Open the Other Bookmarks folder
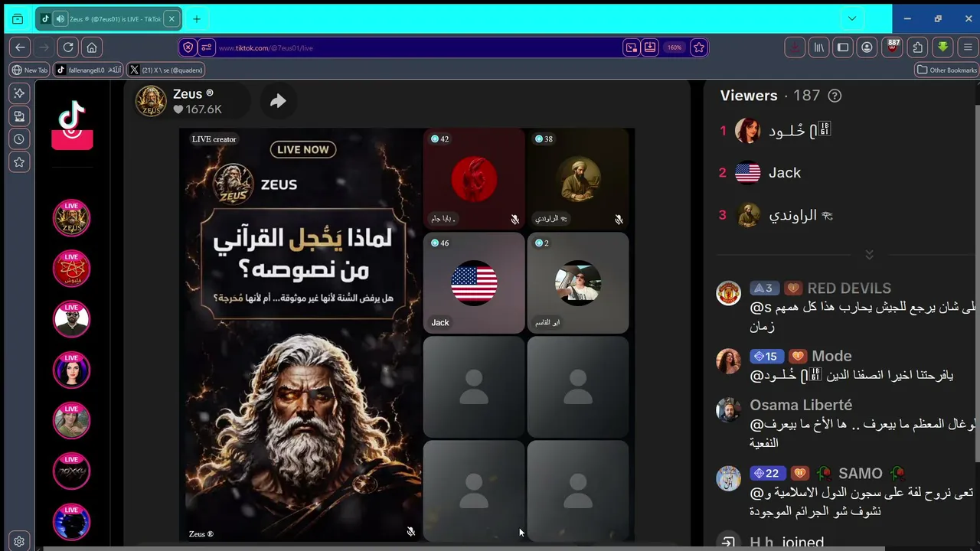Viewport: 980px width, 551px height. (x=947, y=70)
